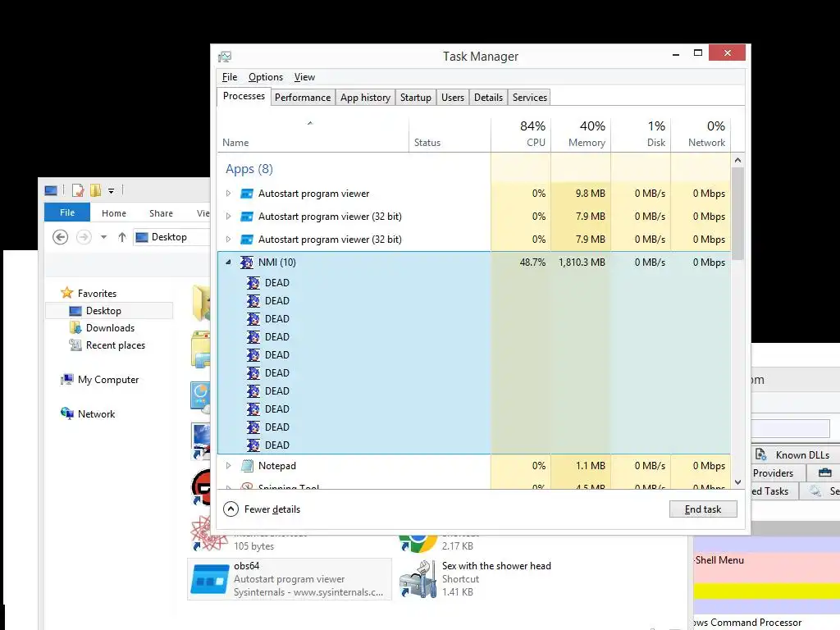Click the Desktop address bar in Explorer
840x630 pixels.
pos(171,237)
